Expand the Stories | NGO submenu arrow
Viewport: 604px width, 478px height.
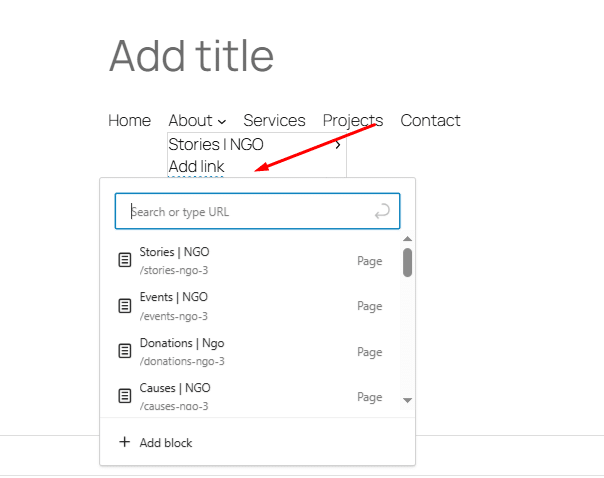(x=338, y=145)
